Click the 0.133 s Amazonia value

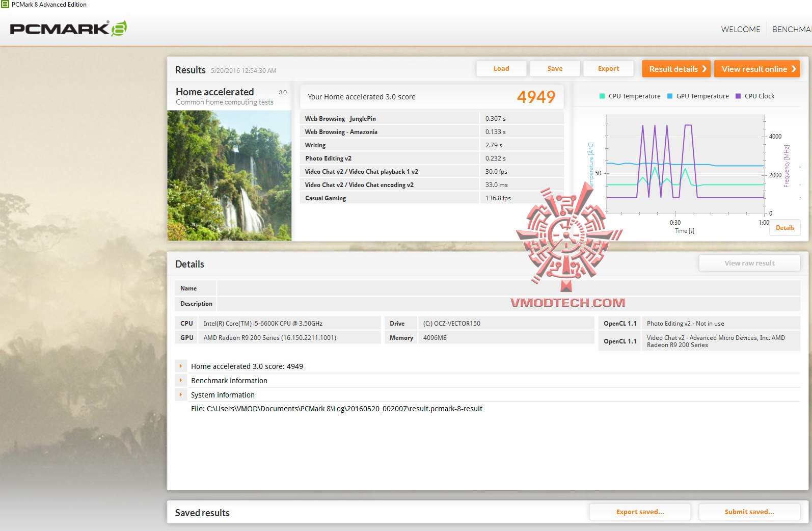point(495,132)
